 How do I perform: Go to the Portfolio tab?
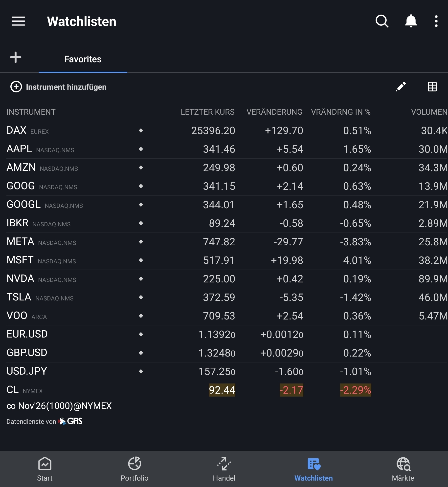pyautogui.click(x=134, y=469)
